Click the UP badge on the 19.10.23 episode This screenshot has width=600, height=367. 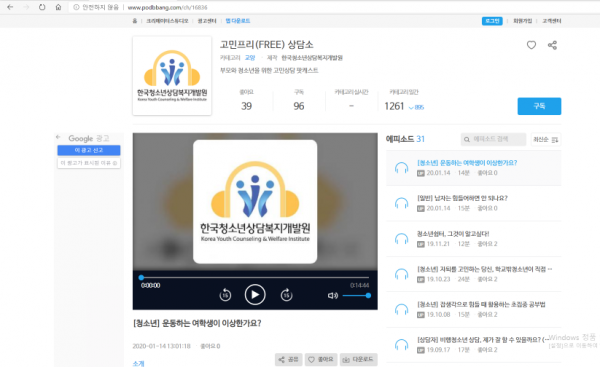(421, 279)
